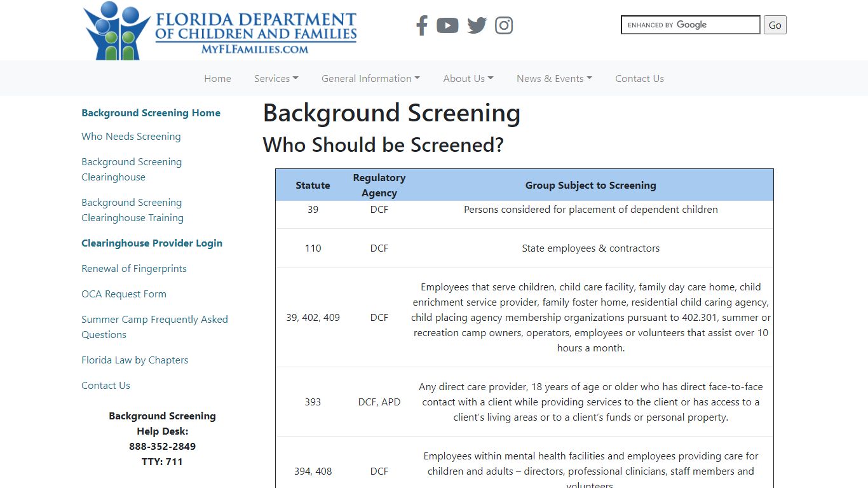Click 'TTY: 711' text
The height and width of the screenshot is (488, 868).
162,462
